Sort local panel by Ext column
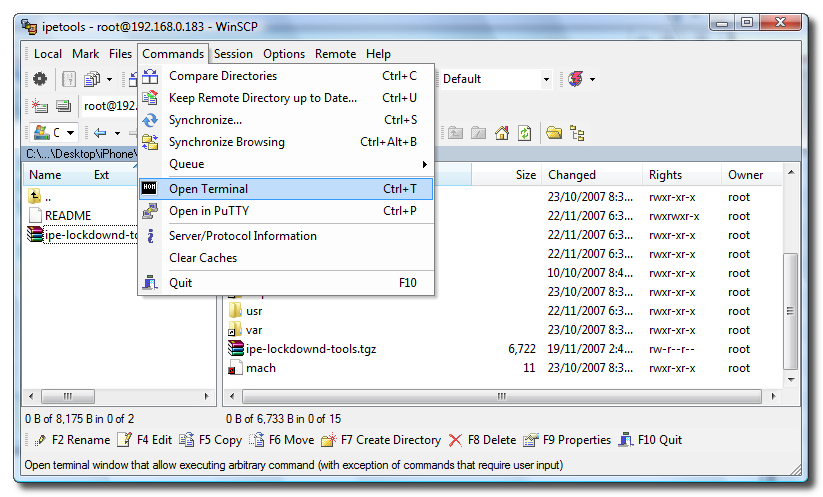 [x=101, y=175]
